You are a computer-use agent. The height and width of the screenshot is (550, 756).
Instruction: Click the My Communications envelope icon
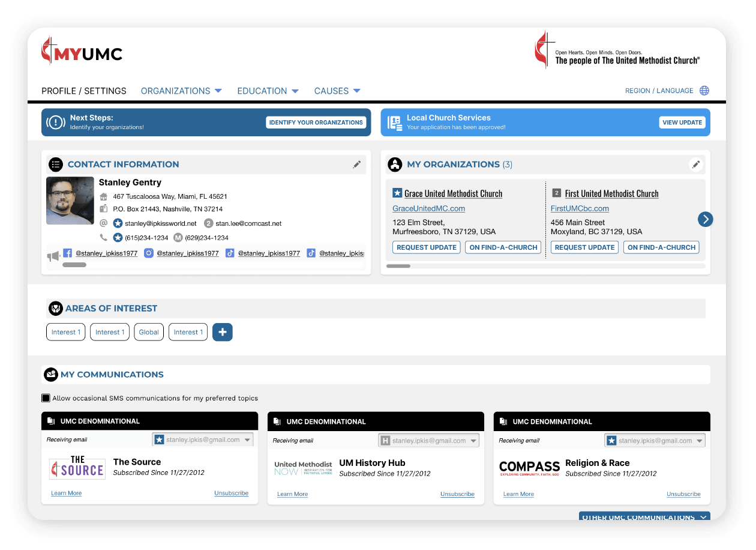(51, 374)
